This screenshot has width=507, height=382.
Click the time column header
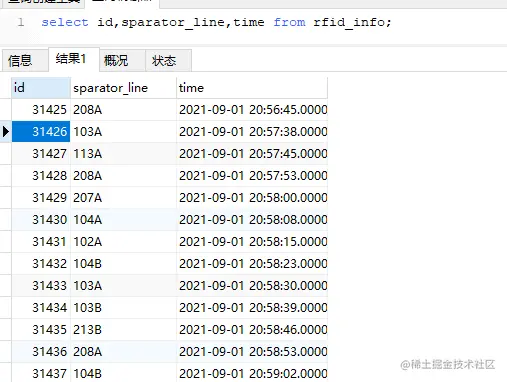pos(252,88)
